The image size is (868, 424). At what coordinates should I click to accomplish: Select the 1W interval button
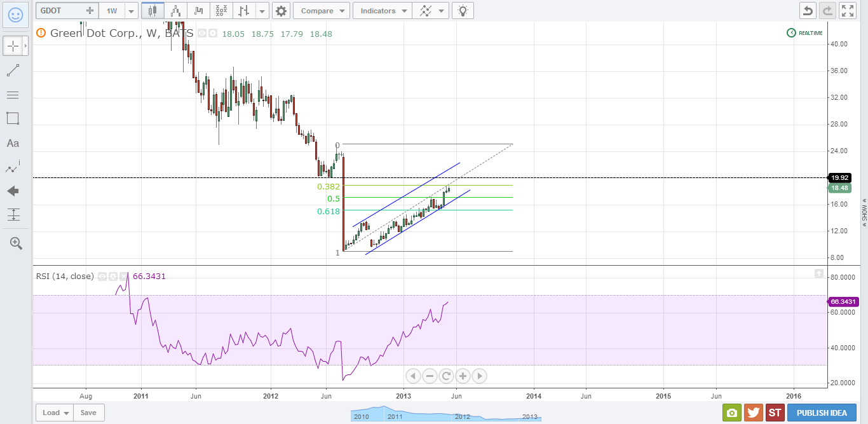112,11
